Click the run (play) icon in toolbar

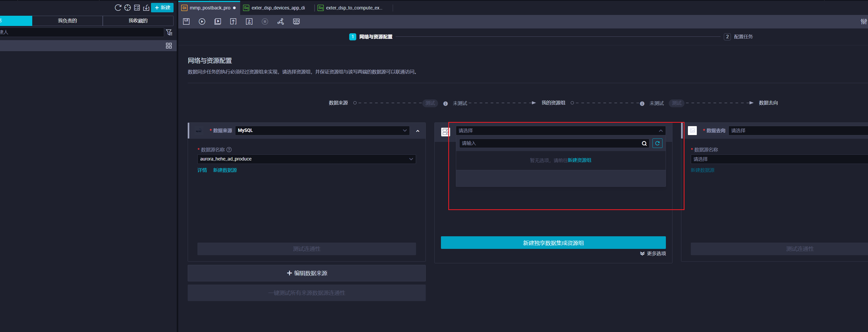(202, 22)
